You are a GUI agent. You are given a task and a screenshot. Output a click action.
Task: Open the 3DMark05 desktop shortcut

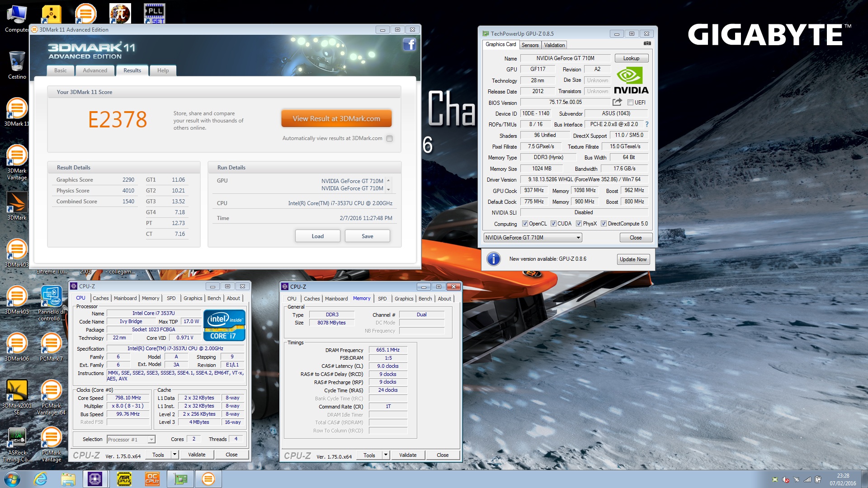(x=17, y=300)
